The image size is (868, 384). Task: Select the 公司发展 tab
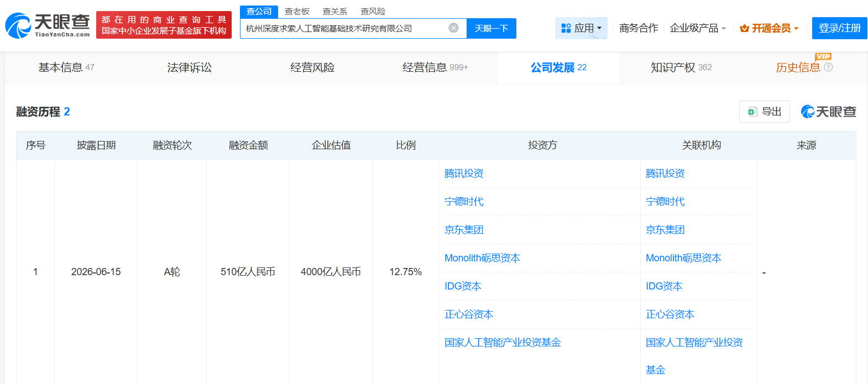[x=558, y=67]
